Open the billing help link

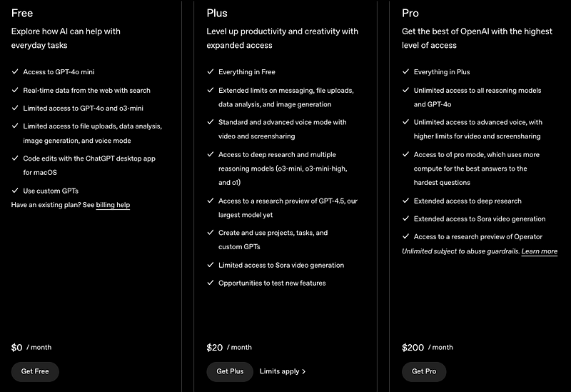coord(113,205)
